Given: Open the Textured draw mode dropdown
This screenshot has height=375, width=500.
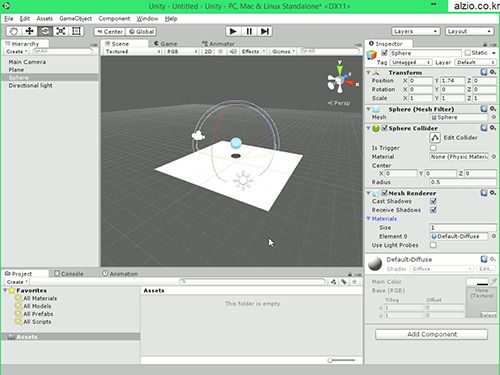Looking at the screenshot, I should coord(132,51).
